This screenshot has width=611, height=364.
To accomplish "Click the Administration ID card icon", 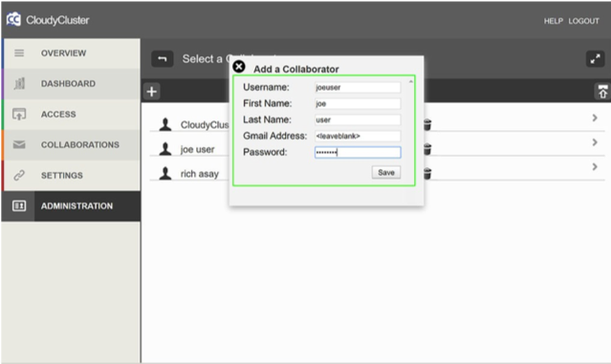I will pyautogui.click(x=19, y=206).
